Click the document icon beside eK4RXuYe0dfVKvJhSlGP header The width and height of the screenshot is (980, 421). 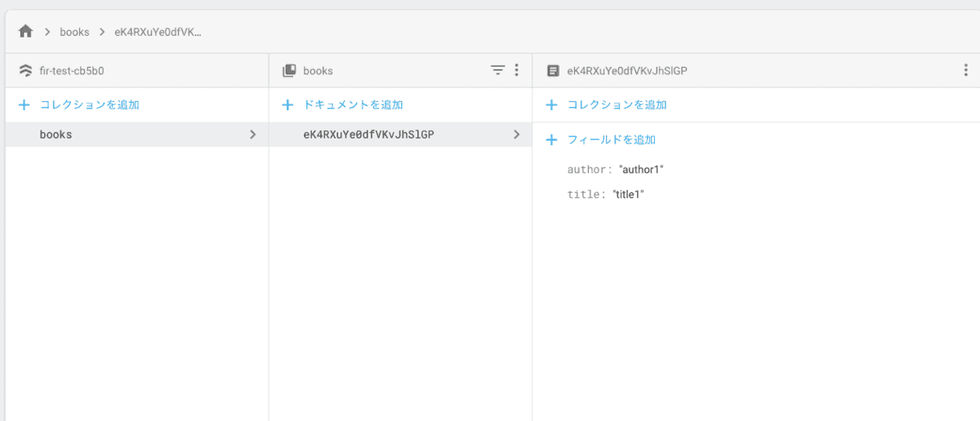(x=553, y=71)
